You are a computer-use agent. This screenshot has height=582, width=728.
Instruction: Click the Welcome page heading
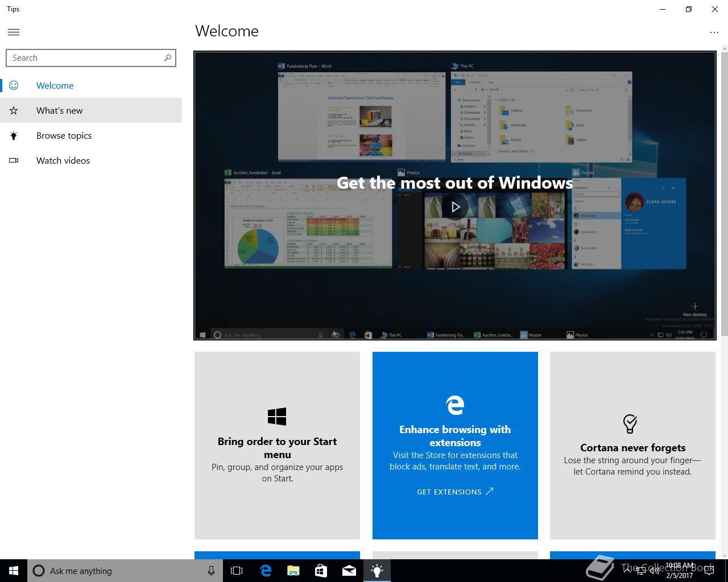[x=227, y=31]
